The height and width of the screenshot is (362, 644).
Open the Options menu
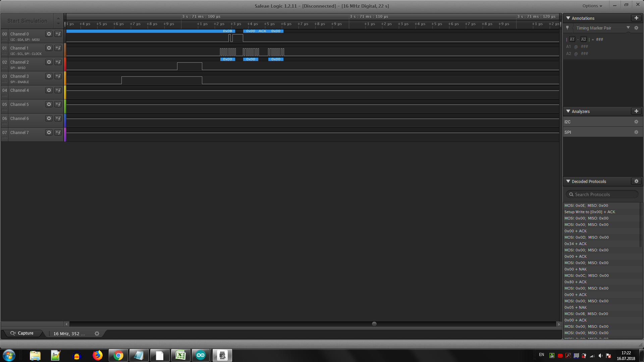[x=592, y=6]
